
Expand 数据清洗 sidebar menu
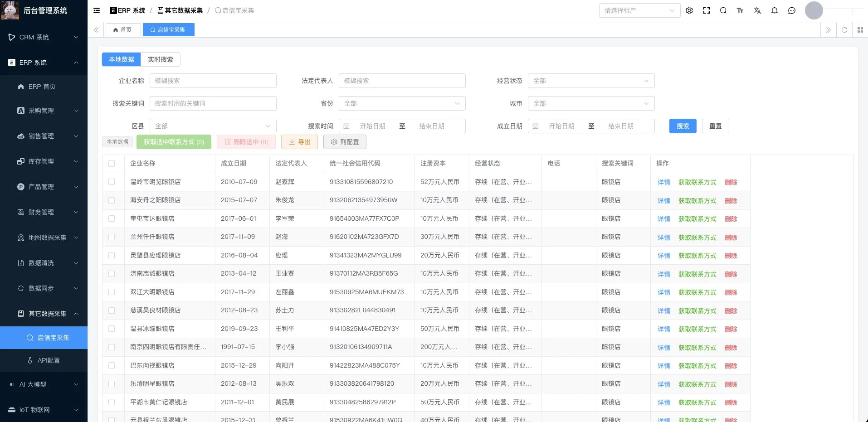coord(44,263)
